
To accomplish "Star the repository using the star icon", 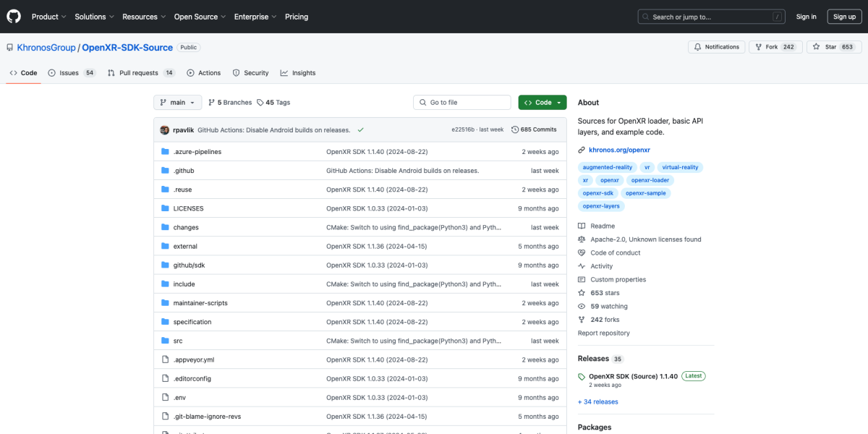I will (817, 46).
